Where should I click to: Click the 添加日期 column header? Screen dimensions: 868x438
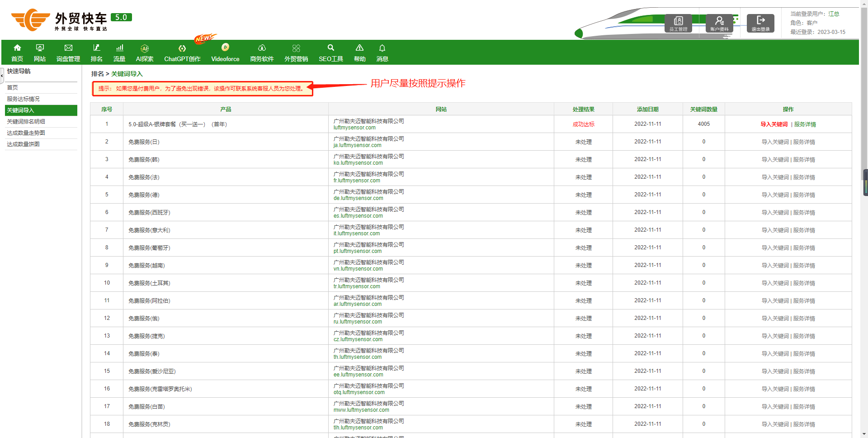pyautogui.click(x=647, y=109)
